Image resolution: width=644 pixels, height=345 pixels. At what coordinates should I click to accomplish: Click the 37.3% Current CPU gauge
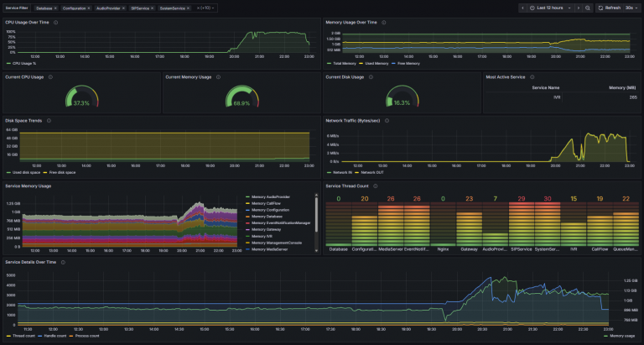[x=81, y=97]
